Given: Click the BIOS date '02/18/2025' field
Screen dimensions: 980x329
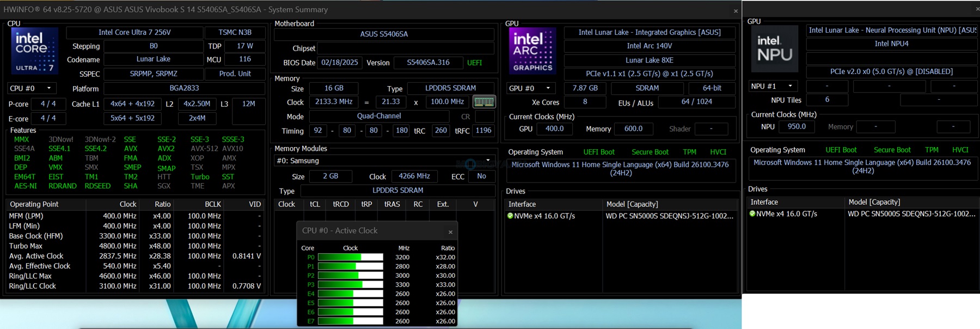Looking at the screenshot, I should pos(340,63).
